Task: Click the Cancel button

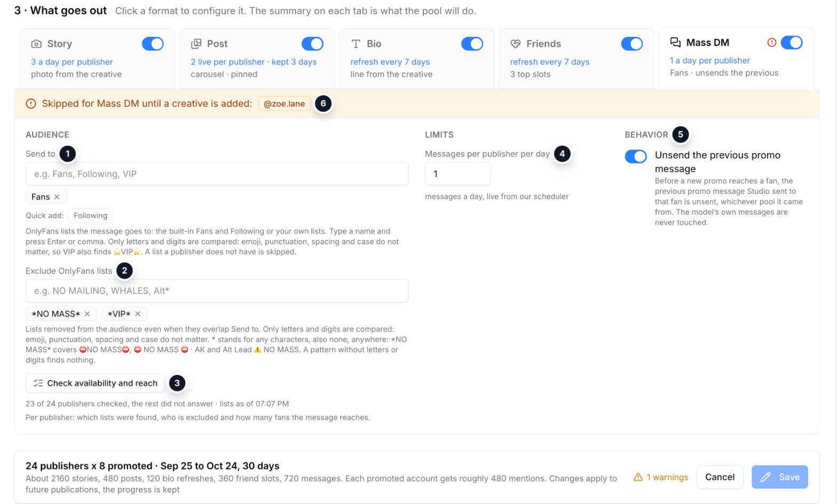Action: [720, 477]
